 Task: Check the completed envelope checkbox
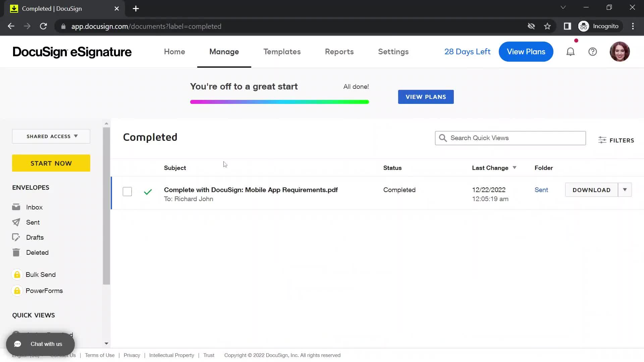point(127,191)
